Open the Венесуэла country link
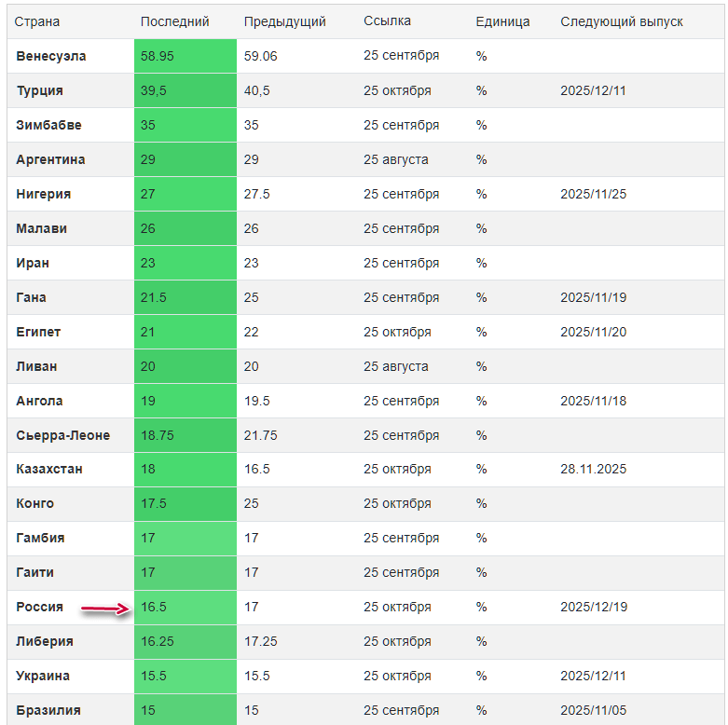This screenshot has height=725, width=728. (x=50, y=56)
